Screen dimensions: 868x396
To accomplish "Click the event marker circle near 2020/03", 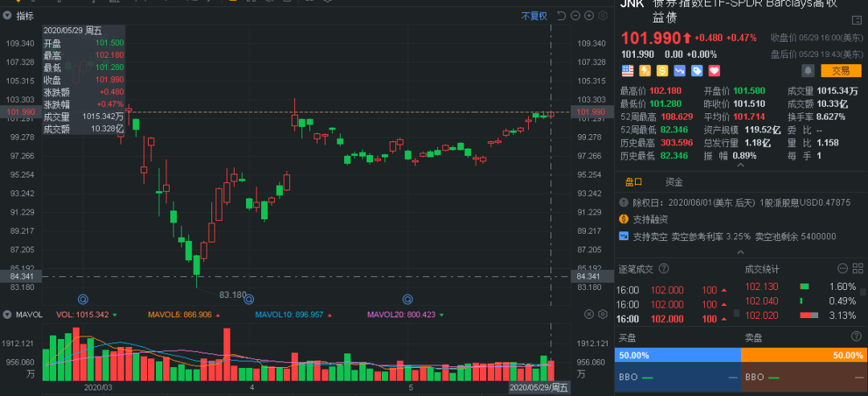I will [x=83, y=300].
